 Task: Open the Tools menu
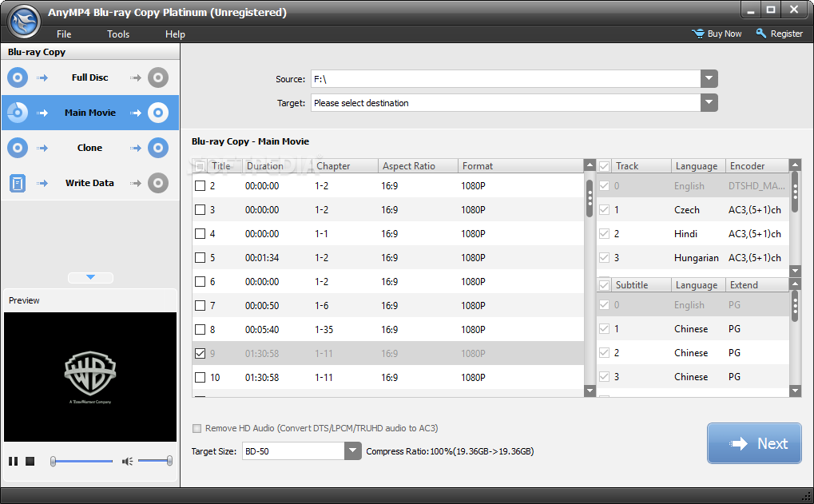(x=118, y=34)
